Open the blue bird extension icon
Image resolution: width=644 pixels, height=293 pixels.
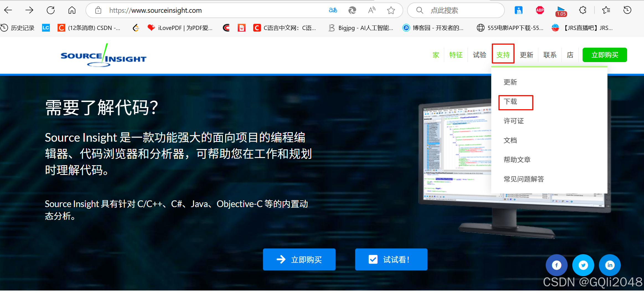(x=519, y=10)
